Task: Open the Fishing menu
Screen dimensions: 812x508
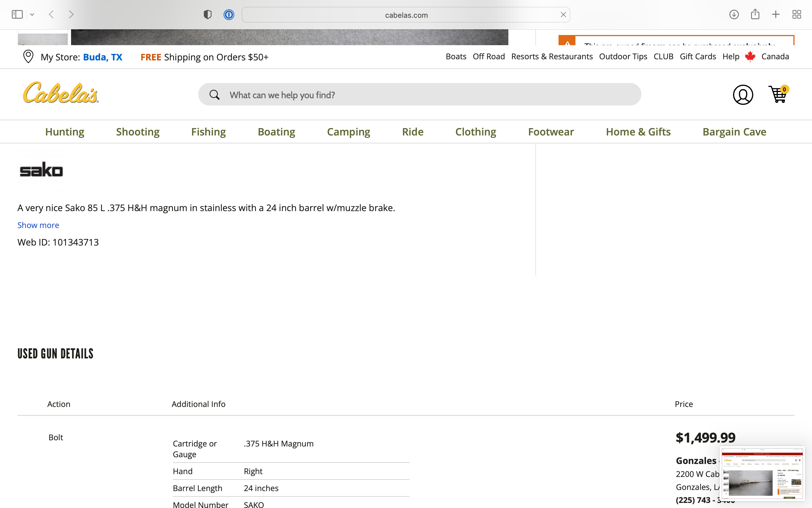Action: coord(208,132)
